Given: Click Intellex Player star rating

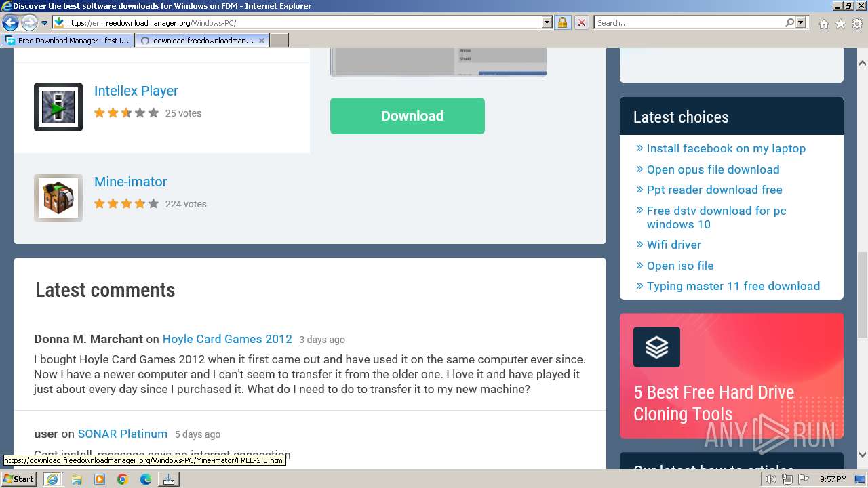Looking at the screenshot, I should (126, 113).
